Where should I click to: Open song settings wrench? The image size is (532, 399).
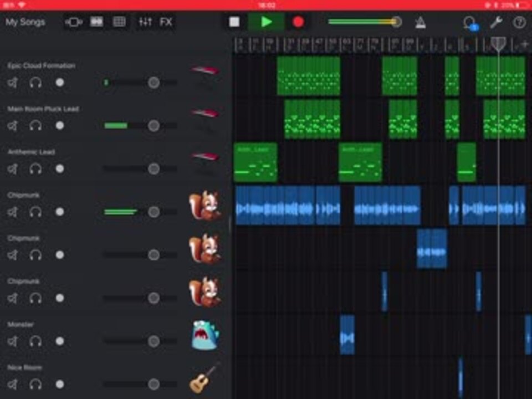point(496,22)
